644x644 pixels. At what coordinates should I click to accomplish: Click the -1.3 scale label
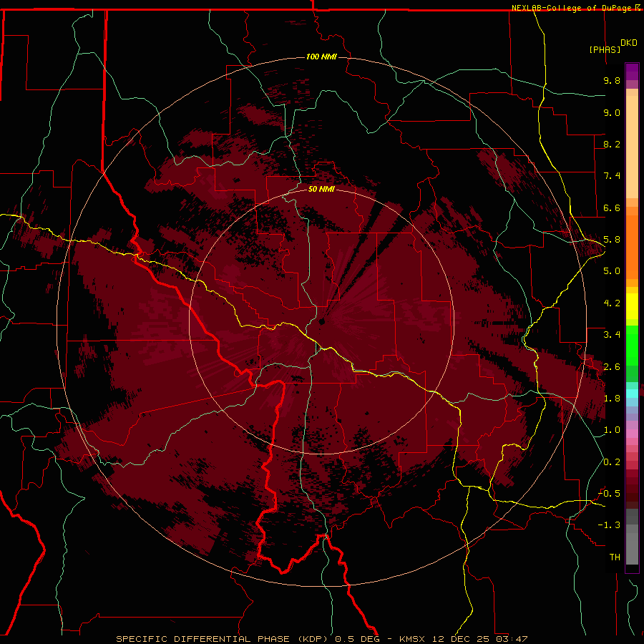click(609, 525)
